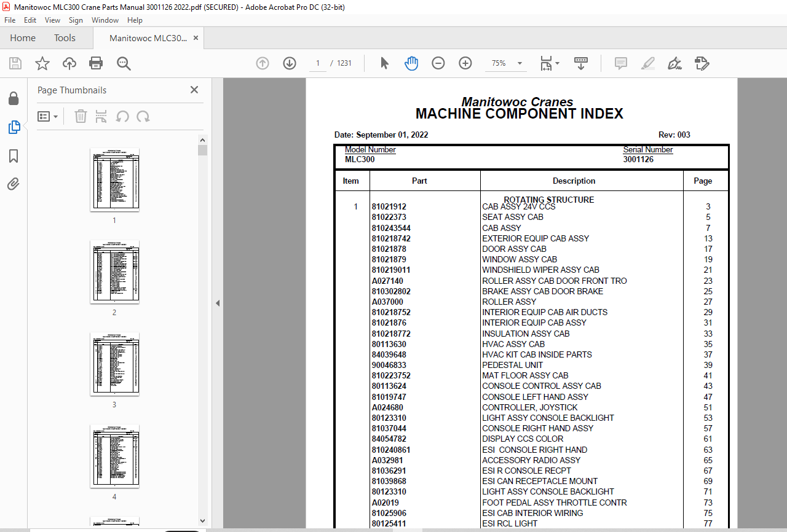
Task: Click the request signatures stamp icon
Action: click(x=702, y=63)
